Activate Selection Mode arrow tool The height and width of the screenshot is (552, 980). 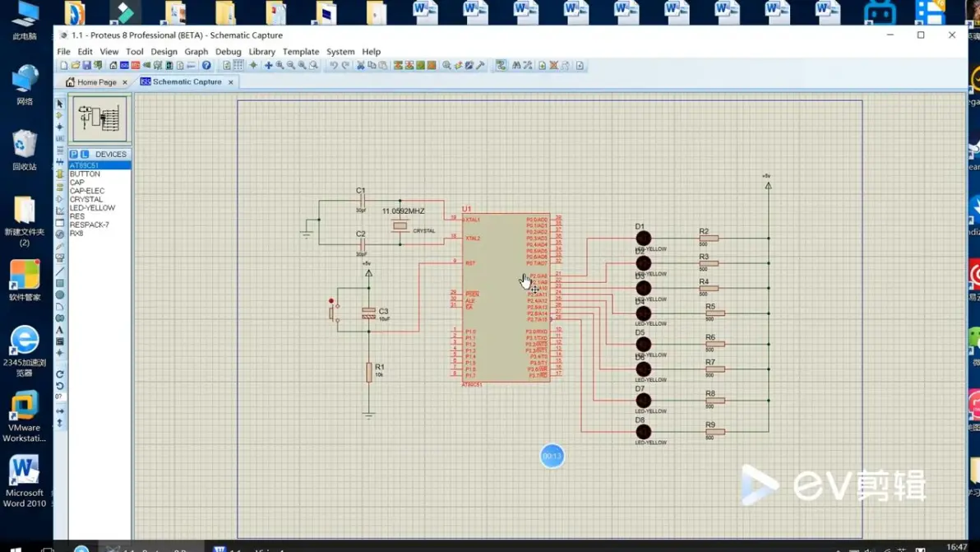pos(60,104)
